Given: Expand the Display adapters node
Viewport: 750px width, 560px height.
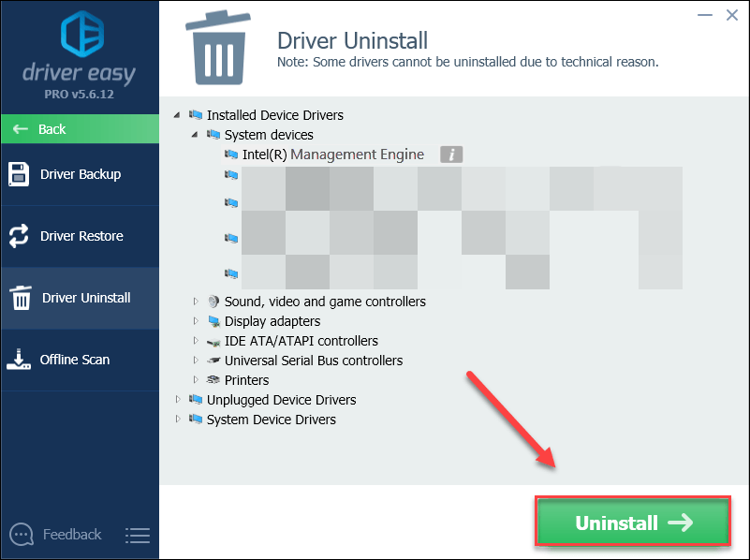Looking at the screenshot, I should 196,321.
